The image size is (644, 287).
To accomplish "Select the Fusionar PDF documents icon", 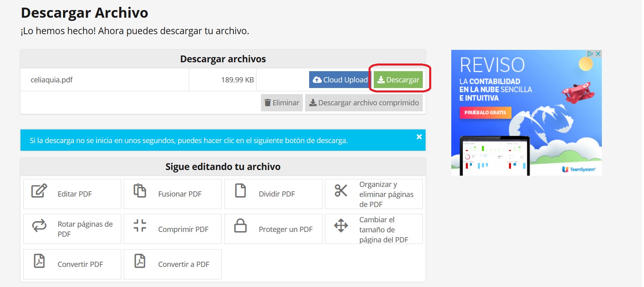I will point(140,191).
